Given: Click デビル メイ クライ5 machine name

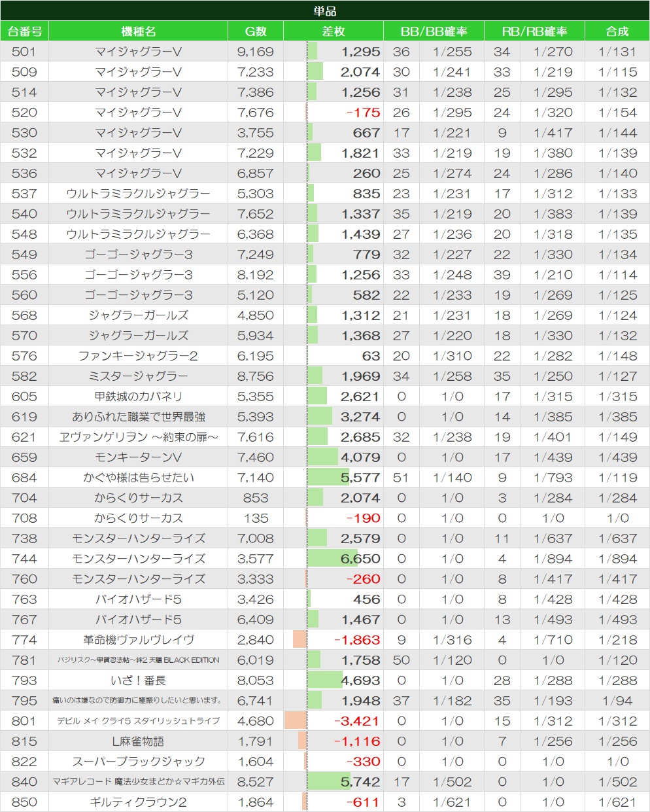Looking at the screenshot, I should click(138, 721).
